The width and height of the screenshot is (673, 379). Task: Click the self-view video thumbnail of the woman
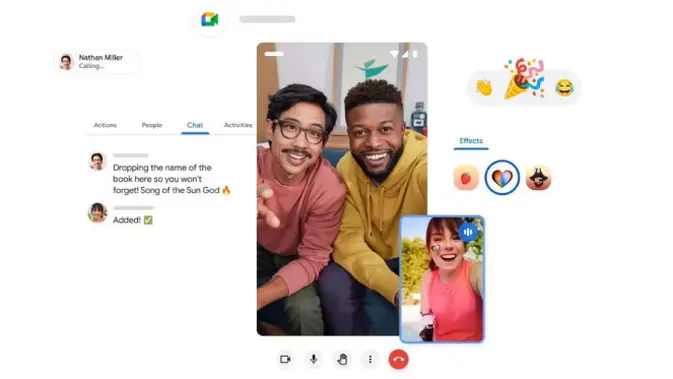click(x=442, y=279)
